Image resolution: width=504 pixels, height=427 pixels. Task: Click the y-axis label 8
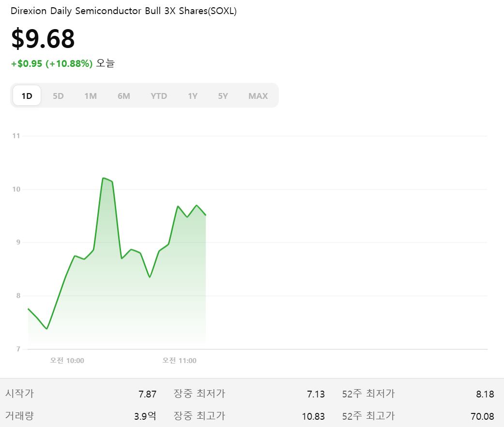coord(18,296)
